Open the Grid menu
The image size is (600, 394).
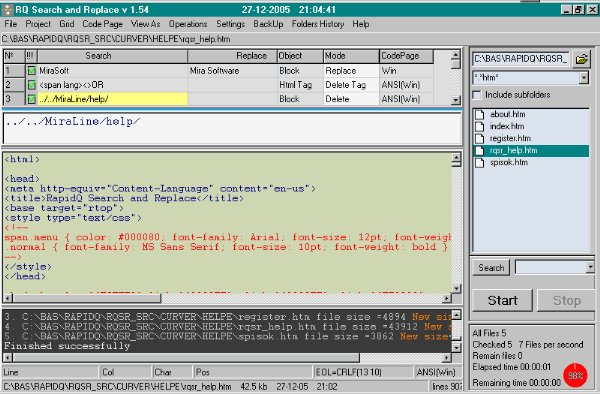click(x=67, y=24)
